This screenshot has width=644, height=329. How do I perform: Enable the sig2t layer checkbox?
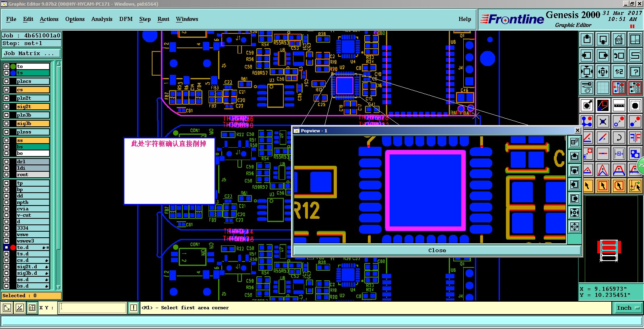(x=6, y=107)
